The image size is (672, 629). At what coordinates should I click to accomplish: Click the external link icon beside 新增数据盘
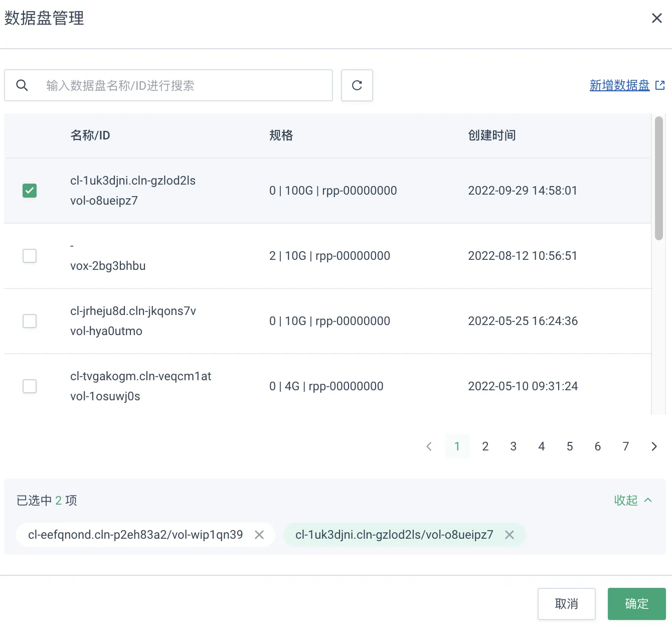click(660, 85)
